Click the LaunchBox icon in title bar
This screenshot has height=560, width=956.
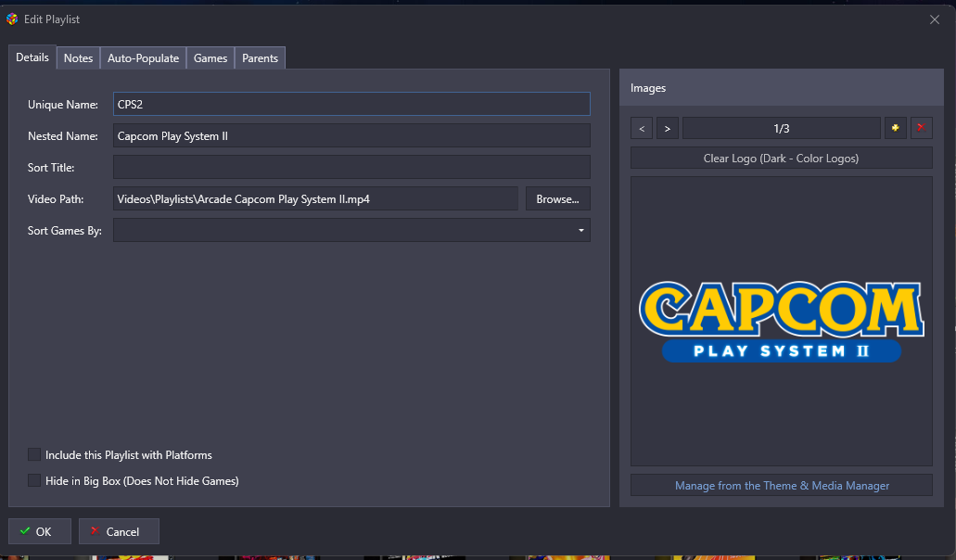pos(12,19)
